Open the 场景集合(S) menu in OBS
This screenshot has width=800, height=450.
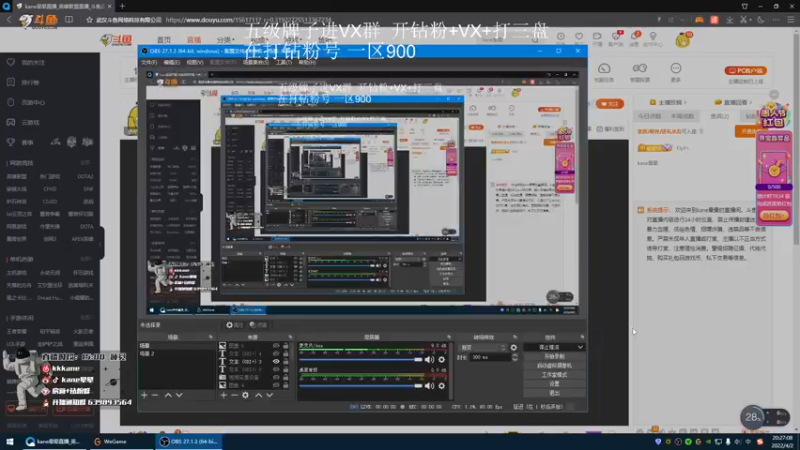tap(256, 62)
